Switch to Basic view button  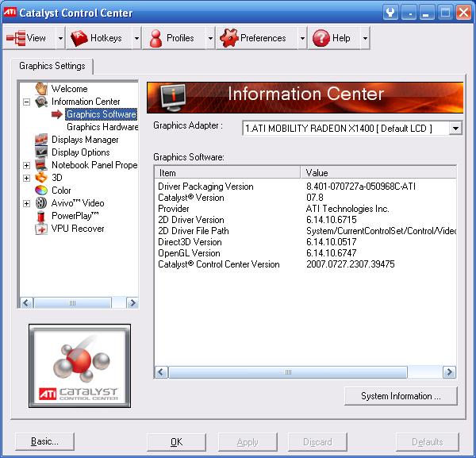point(44,442)
